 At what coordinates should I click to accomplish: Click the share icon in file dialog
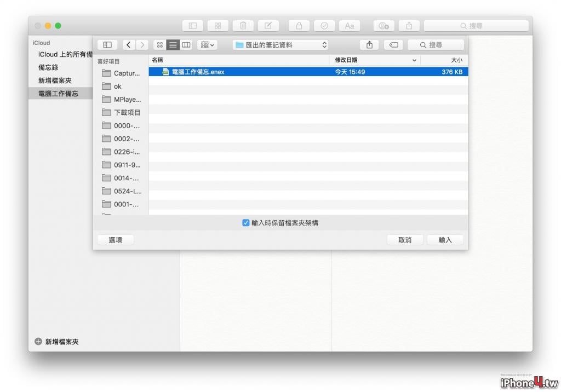370,45
